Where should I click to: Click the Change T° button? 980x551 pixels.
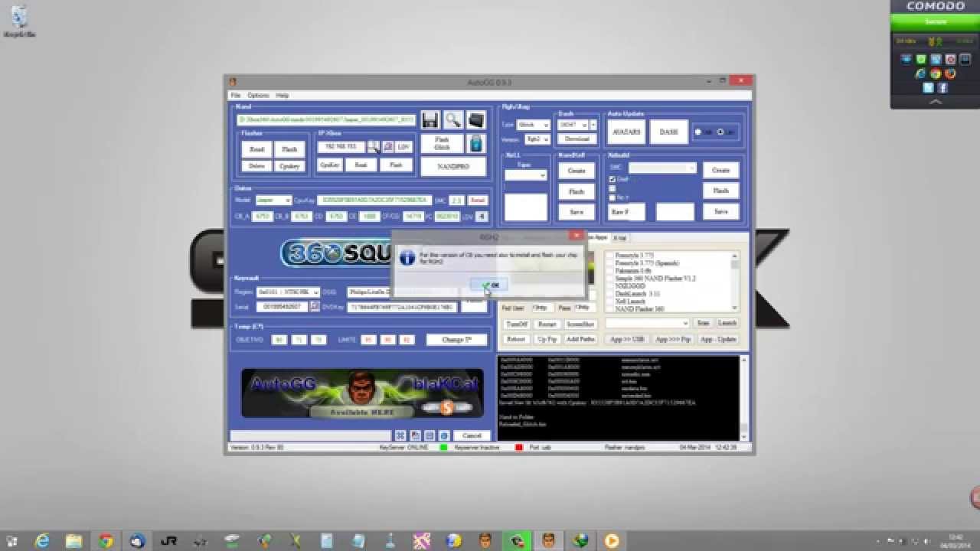coord(456,340)
